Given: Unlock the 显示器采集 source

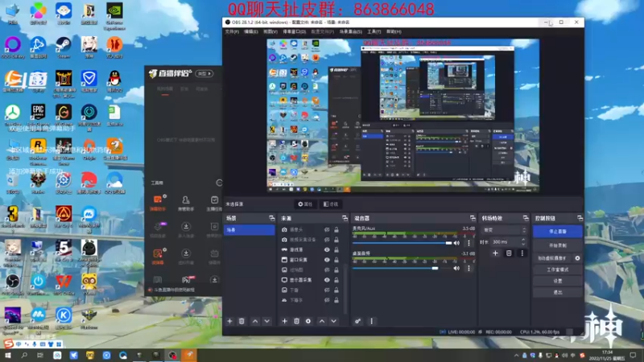Looking at the screenshot, I should (336, 280).
